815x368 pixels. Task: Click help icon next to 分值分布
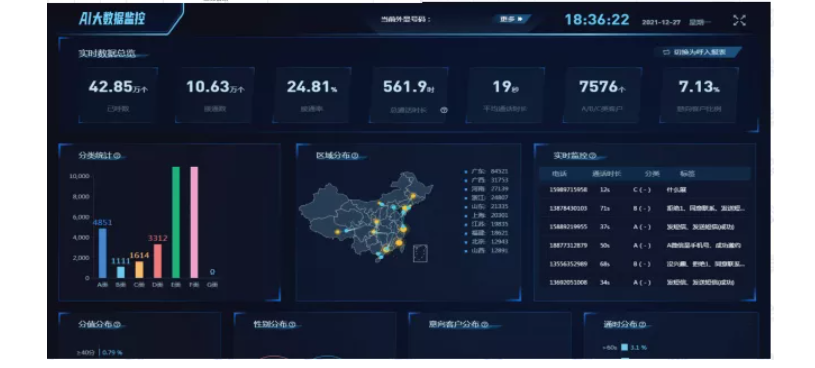tap(117, 324)
